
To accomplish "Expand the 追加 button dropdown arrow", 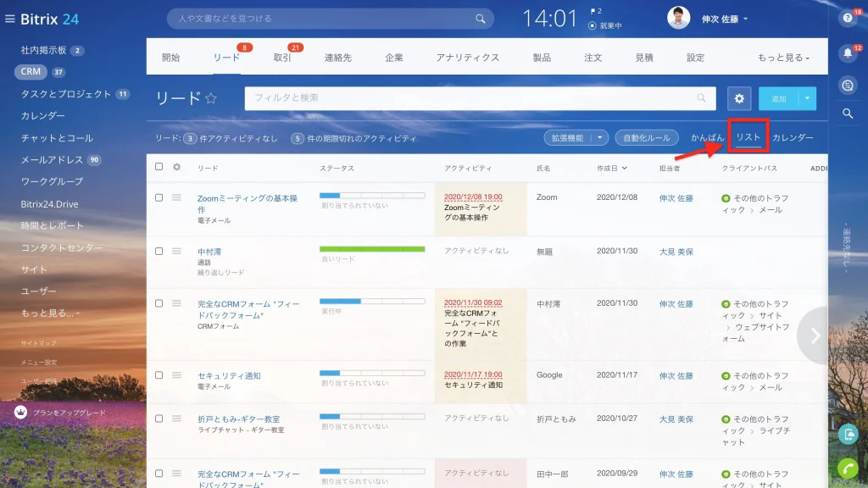I will [x=808, y=98].
